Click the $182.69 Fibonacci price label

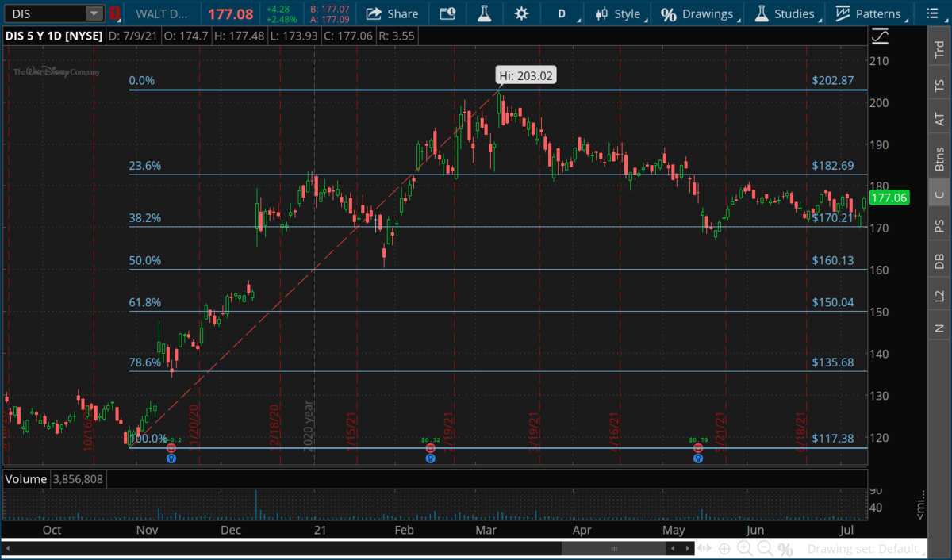coord(833,166)
